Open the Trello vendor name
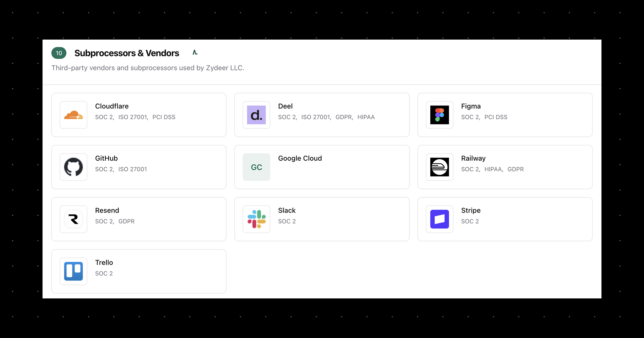644x338 pixels. pyautogui.click(x=104, y=262)
